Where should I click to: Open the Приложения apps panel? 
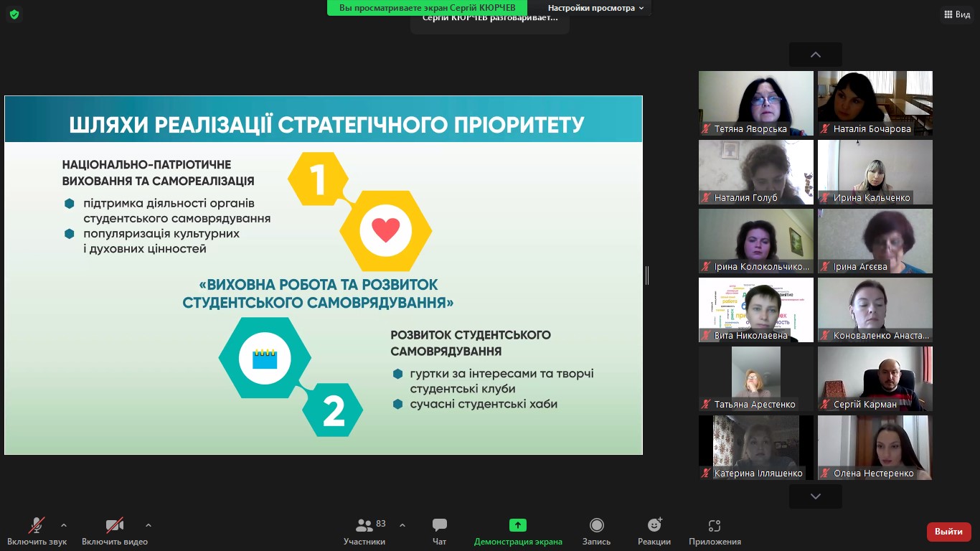715,532
